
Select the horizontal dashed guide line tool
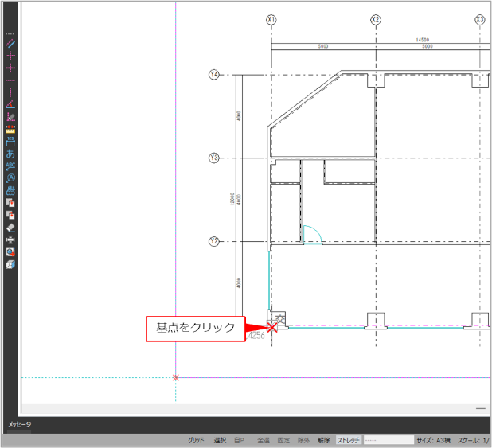tap(10, 80)
